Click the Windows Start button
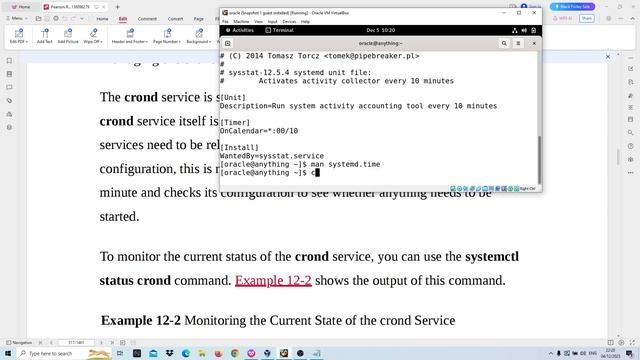 (x=8, y=353)
